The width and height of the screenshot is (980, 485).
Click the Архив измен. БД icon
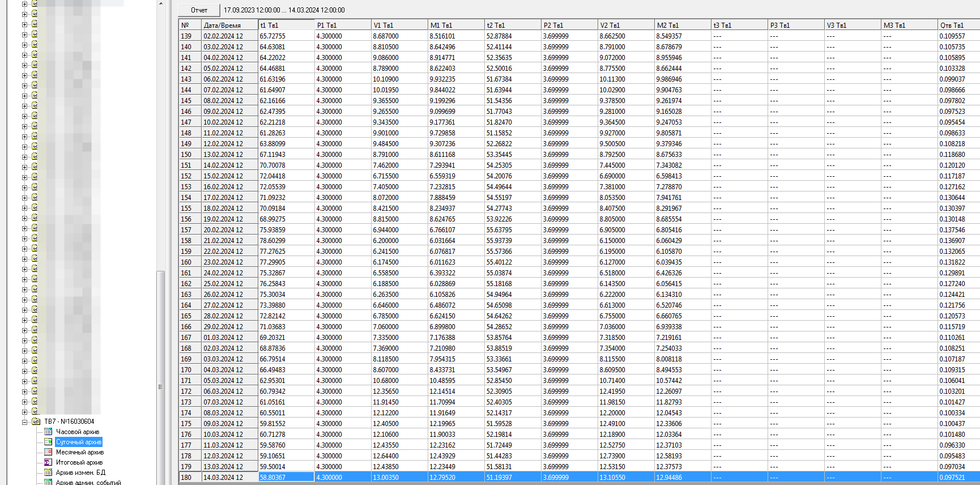click(x=48, y=473)
